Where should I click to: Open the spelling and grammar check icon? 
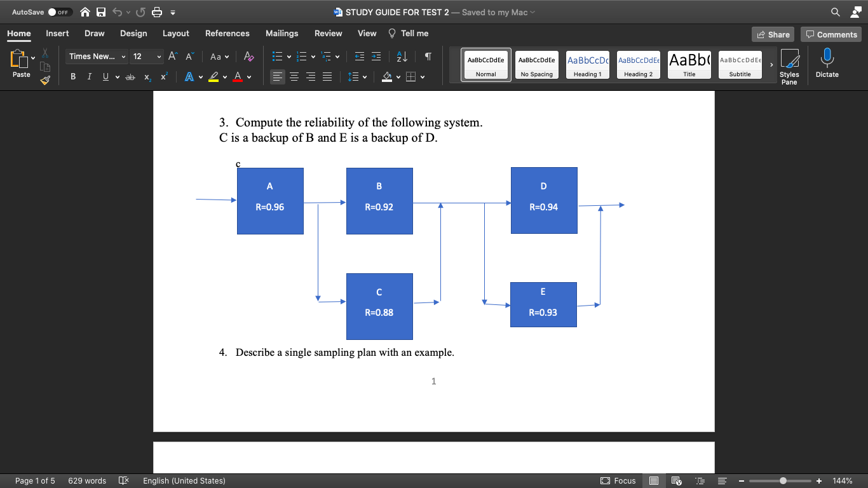[x=124, y=480]
